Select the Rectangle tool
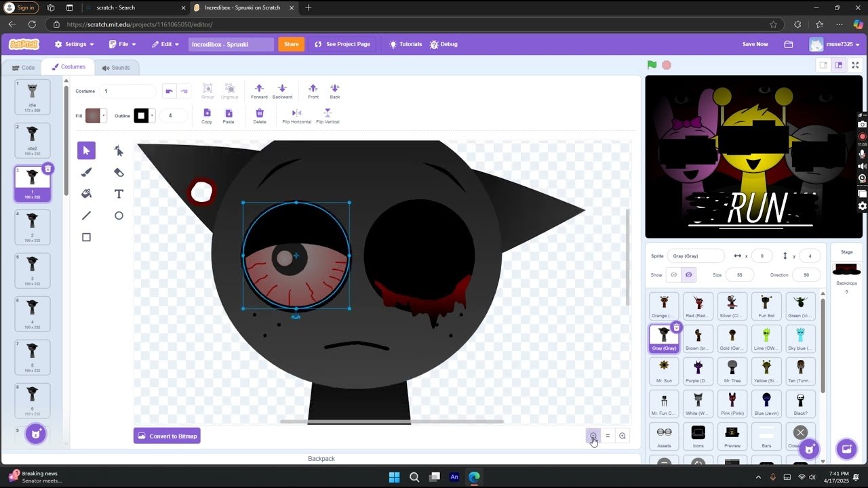This screenshot has width=868, height=488. (x=86, y=237)
